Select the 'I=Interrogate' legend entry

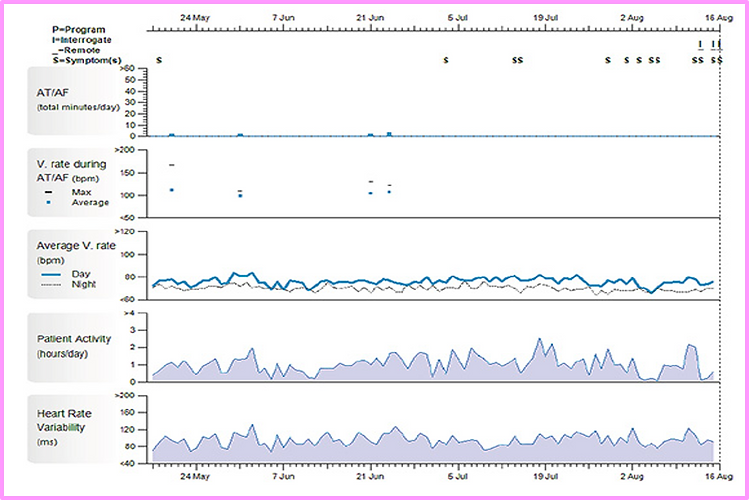pos(82,40)
